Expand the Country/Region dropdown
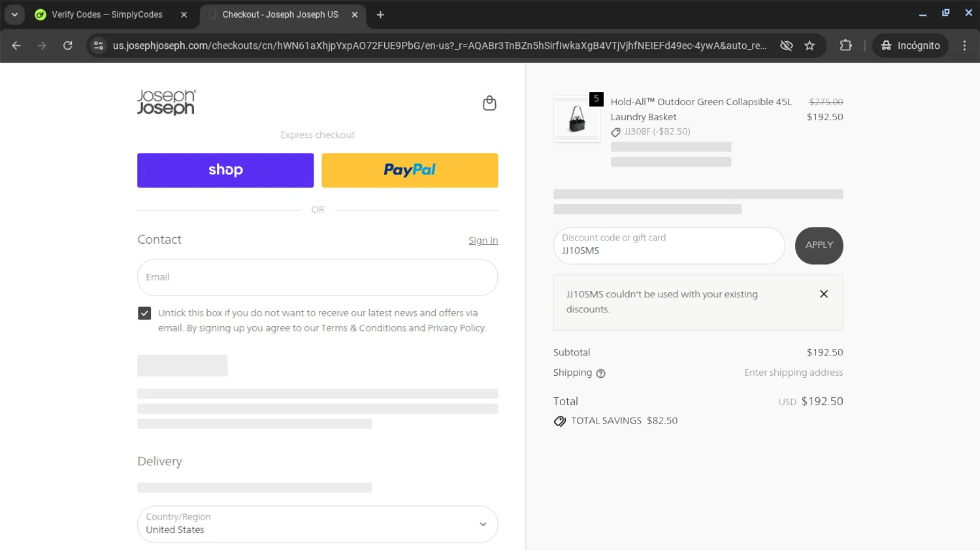The image size is (980, 551). [318, 524]
